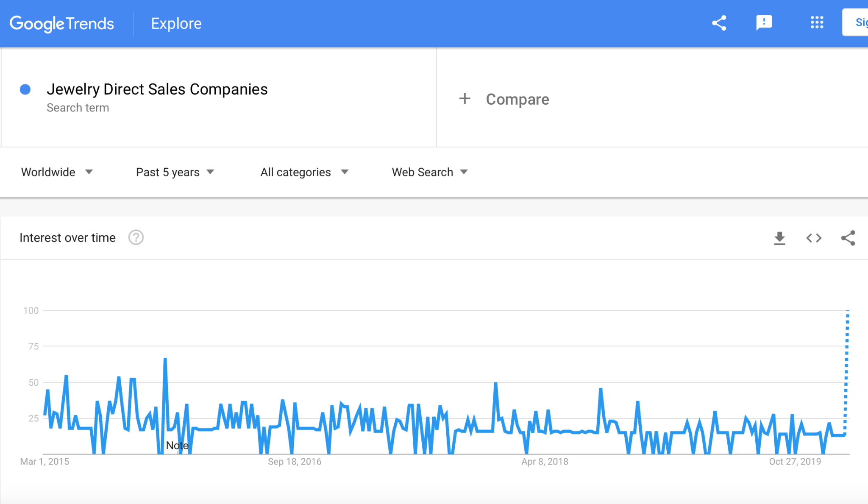Click the Note marker on chart
This screenshot has width=868, height=504.
point(177,446)
